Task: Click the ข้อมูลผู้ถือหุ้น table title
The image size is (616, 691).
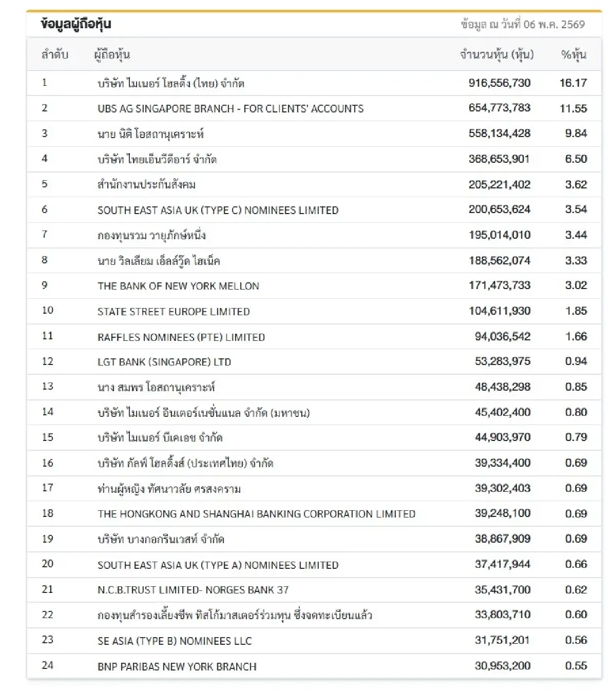Action: pyautogui.click(x=76, y=24)
